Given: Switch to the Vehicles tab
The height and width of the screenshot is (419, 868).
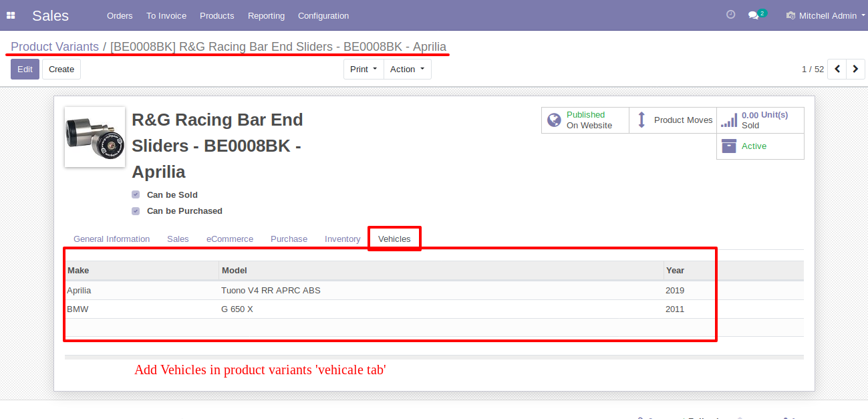Looking at the screenshot, I should [x=394, y=239].
